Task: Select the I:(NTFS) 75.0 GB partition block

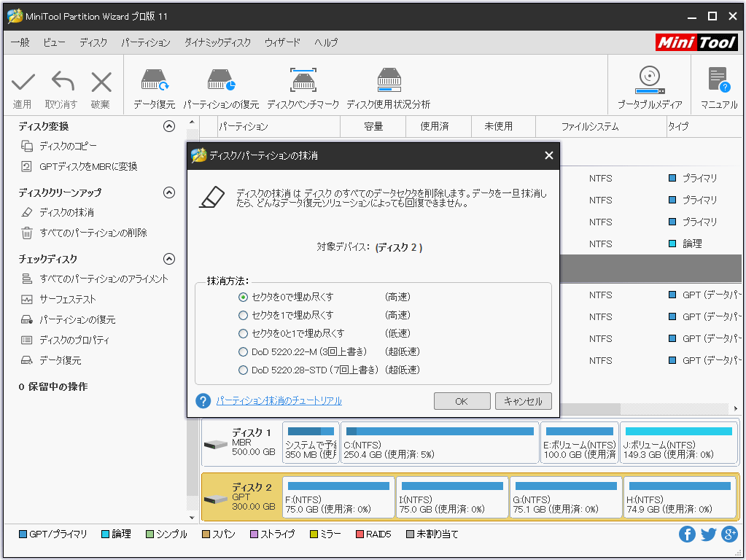Action: point(452,497)
